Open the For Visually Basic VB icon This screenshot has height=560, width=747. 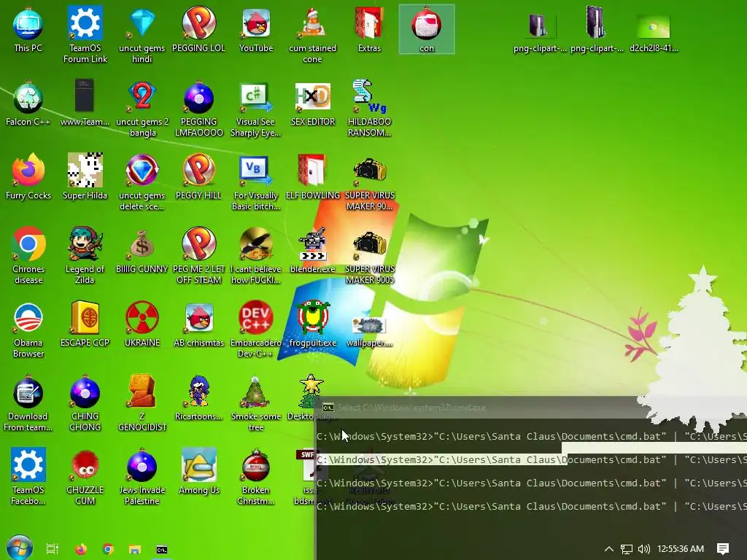pos(256,171)
